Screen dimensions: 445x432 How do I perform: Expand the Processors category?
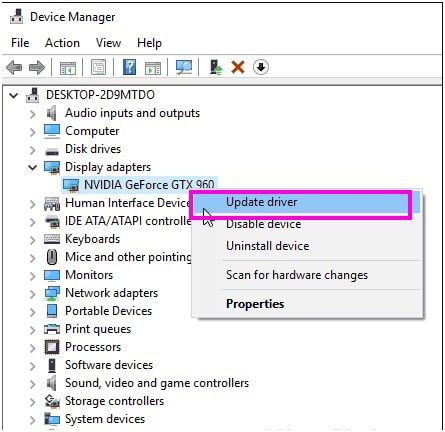(32, 348)
